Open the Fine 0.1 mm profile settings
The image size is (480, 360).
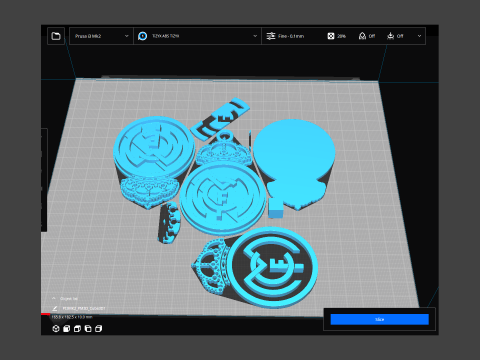(291, 36)
